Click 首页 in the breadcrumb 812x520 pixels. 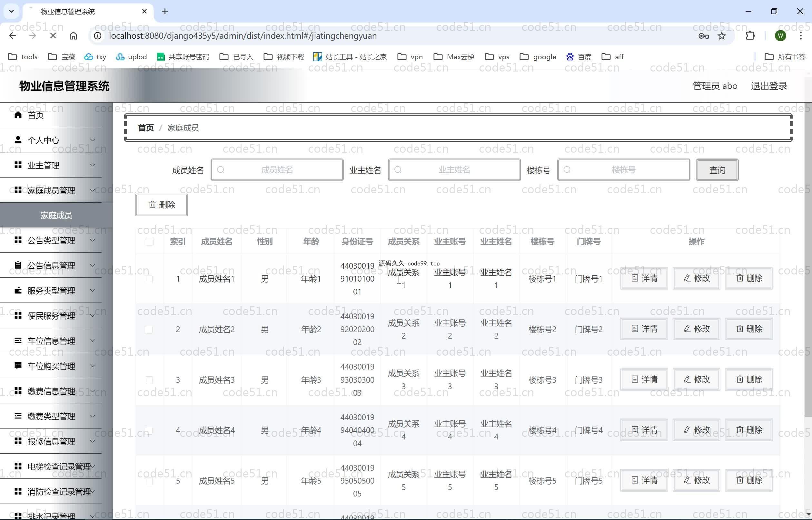[x=146, y=128]
